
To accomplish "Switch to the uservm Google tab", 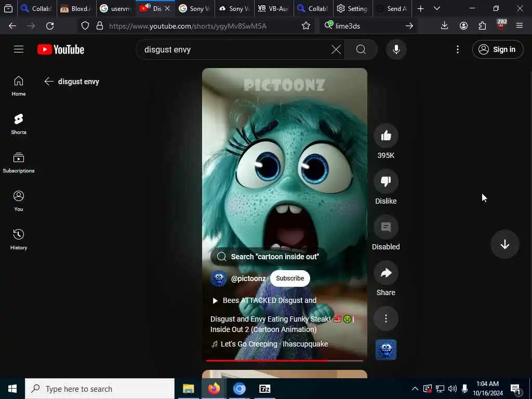I will pyautogui.click(x=115, y=9).
